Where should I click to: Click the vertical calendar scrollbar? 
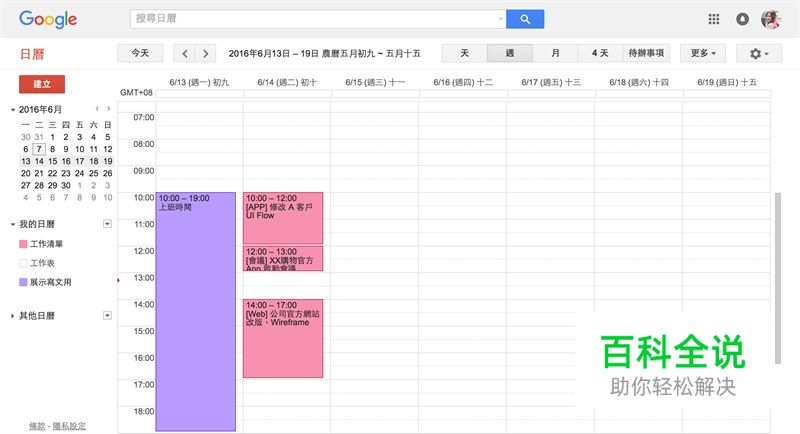click(x=778, y=278)
